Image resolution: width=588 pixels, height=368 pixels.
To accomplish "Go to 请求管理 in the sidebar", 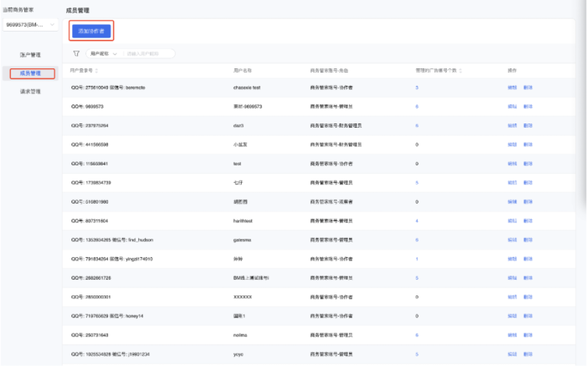I will click(x=30, y=92).
